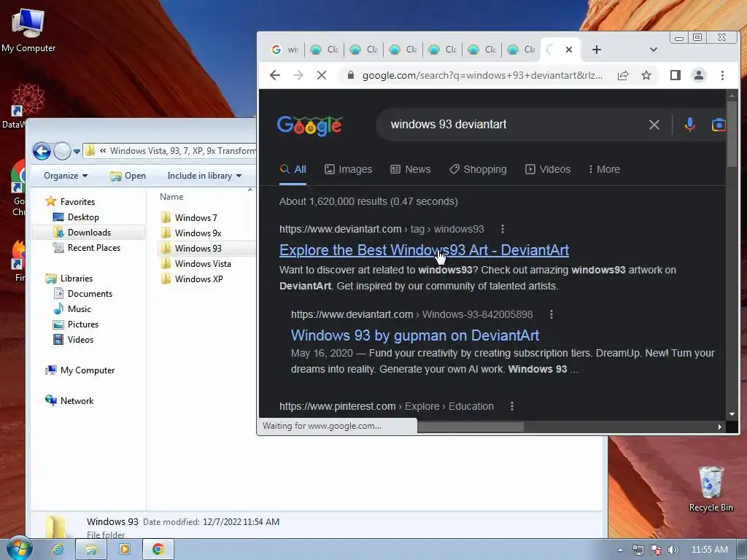Click the Open button in Explorer toolbar
Viewport: 747px width, 560px height.
(x=128, y=176)
